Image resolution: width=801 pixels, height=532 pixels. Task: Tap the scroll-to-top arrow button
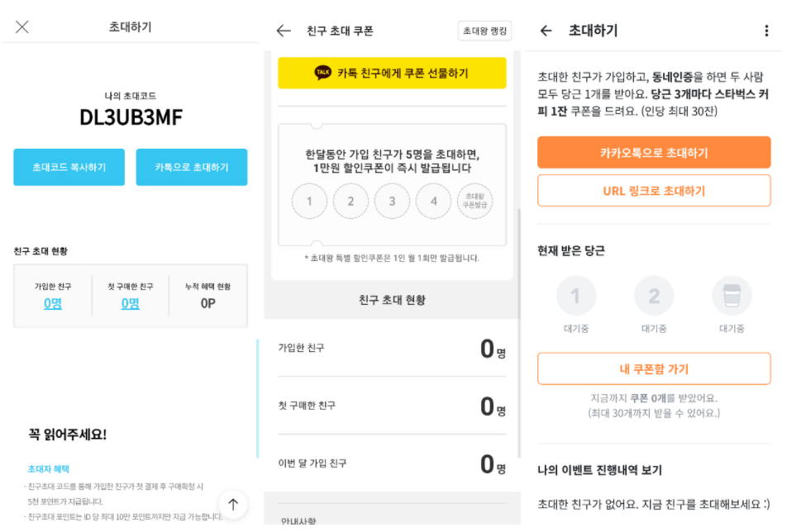(x=233, y=505)
